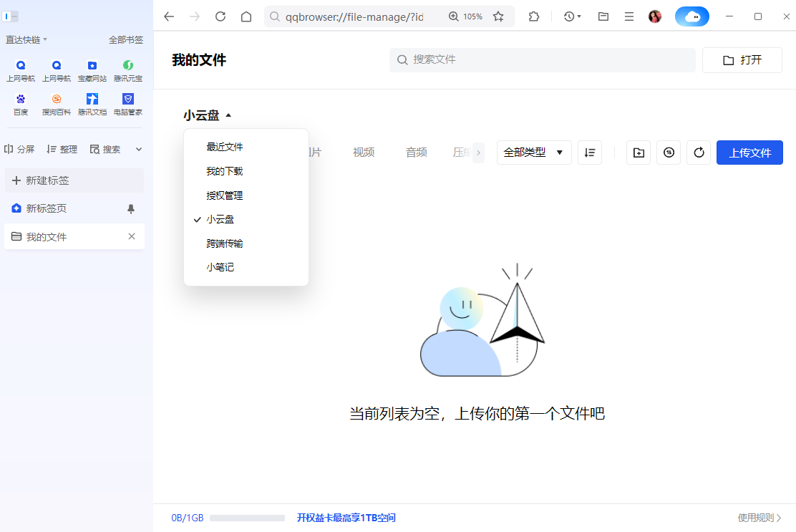796x532 pixels.
Task: Open the 开权益卡最高享1TB空间 link
Action: tap(346, 517)
